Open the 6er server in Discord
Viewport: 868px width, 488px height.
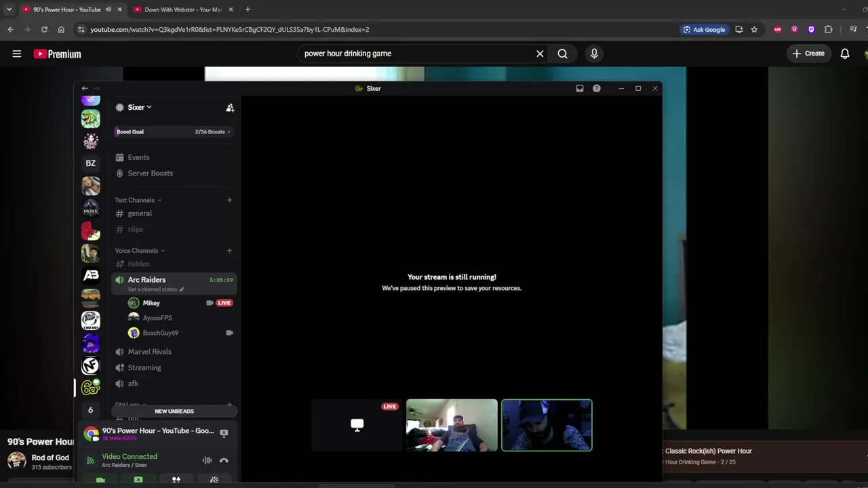click(90, 388)
